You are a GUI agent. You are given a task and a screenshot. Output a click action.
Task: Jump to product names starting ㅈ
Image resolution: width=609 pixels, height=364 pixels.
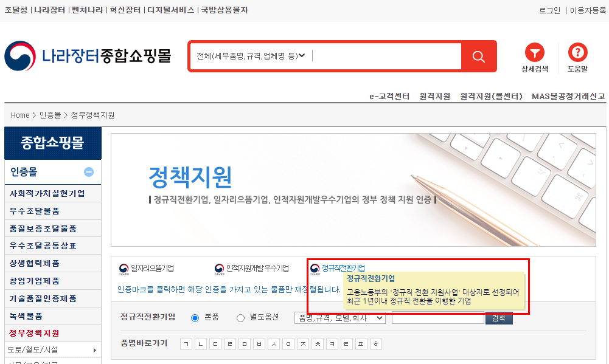(x=303, y=344)
